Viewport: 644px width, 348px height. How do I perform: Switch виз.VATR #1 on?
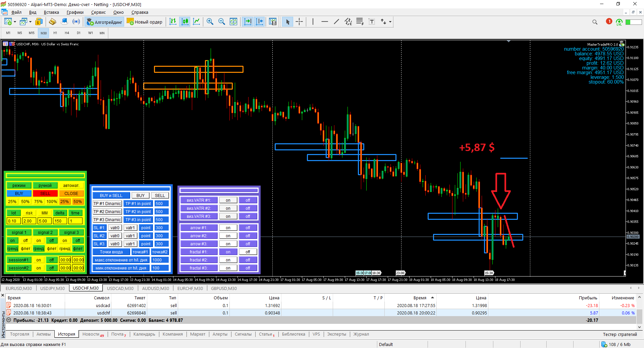click(228, 200)
